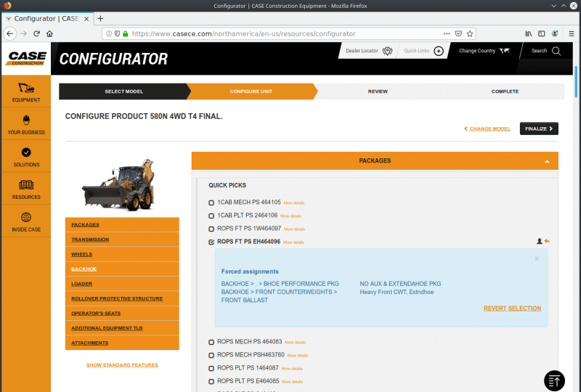
Task: Click the backhoe loader product image
Action: (x=118, y=185)
